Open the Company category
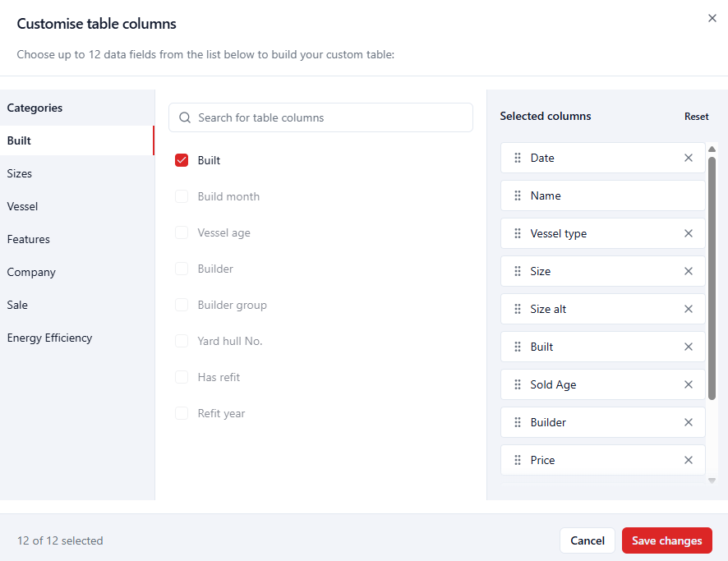 pyautogui.click(x=77, y=272)
